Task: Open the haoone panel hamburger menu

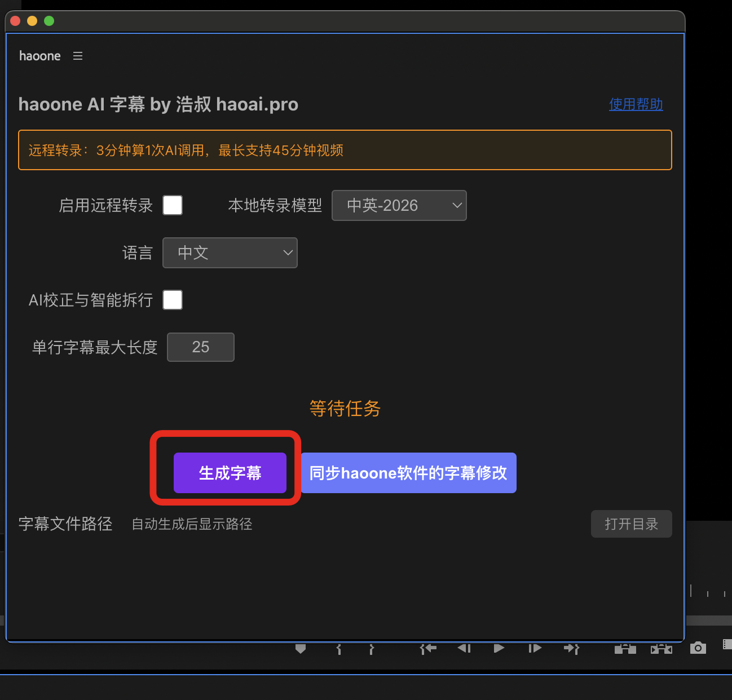Action: 78,56
